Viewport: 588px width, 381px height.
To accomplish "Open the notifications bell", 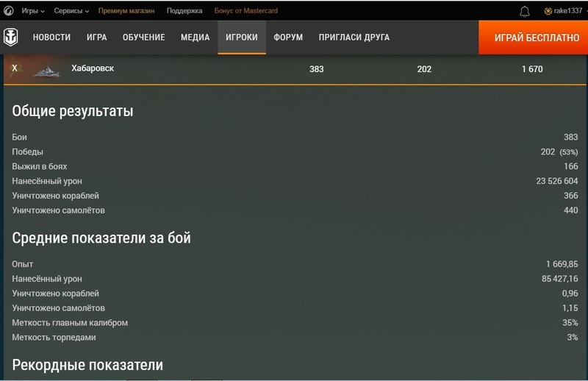I will (524, 11).
